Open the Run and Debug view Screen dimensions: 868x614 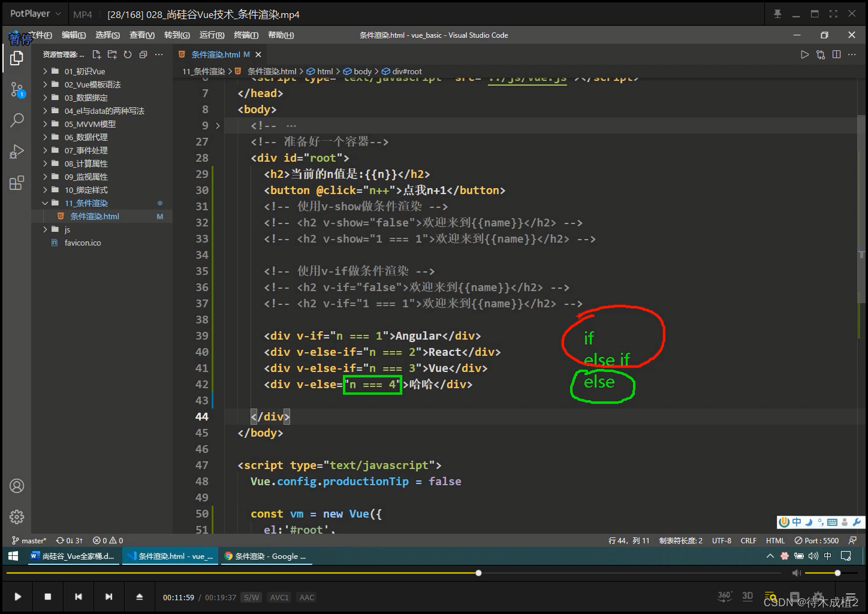(x=17, y=152)
